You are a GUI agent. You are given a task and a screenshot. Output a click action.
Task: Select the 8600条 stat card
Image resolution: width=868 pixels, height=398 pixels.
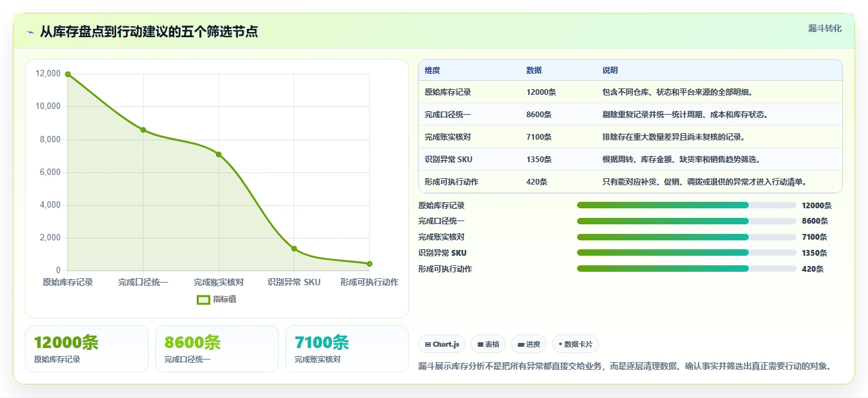[x=217, y=349]
